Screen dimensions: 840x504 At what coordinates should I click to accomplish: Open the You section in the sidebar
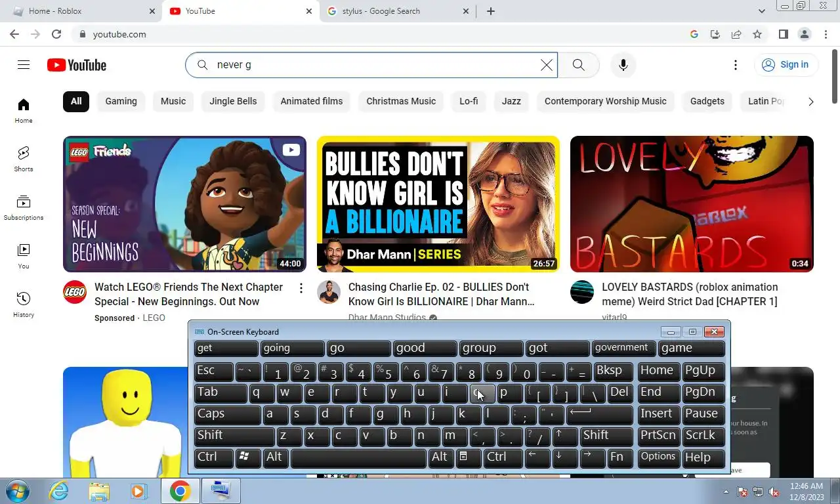point(24,256)
